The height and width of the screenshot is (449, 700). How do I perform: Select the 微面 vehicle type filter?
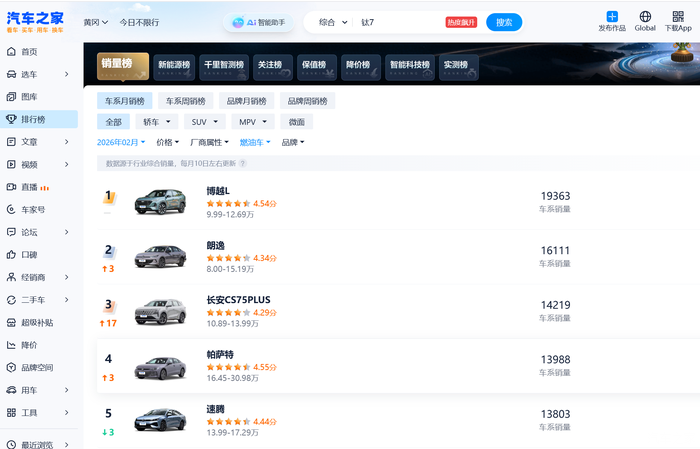pos(296,122)
